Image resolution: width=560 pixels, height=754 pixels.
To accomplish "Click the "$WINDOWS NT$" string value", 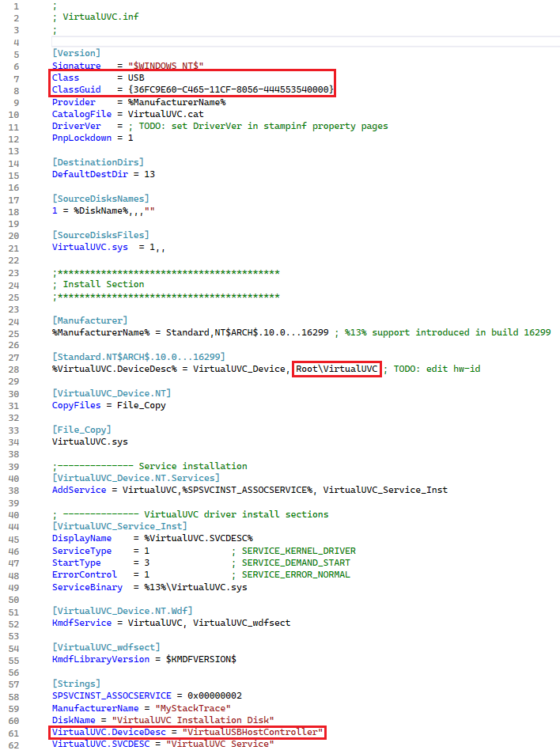I will [166, 66].
